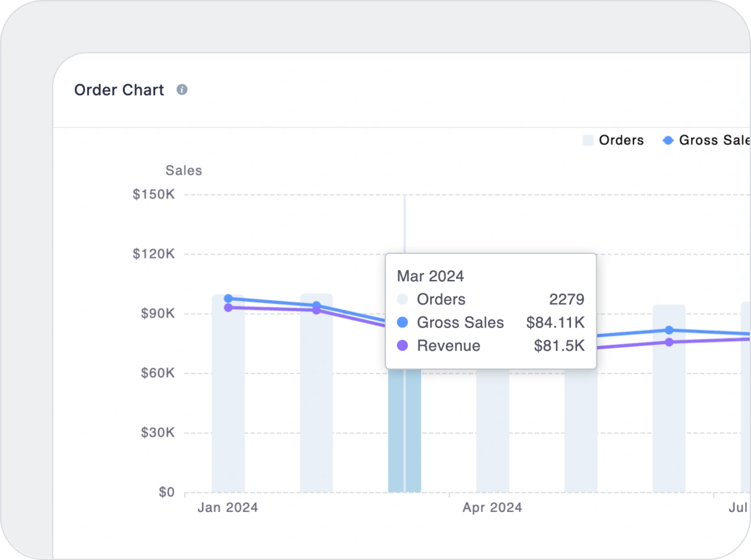Select the February Gross Sales data point
This screenshot has height=560, width=751.
[316, 305]
